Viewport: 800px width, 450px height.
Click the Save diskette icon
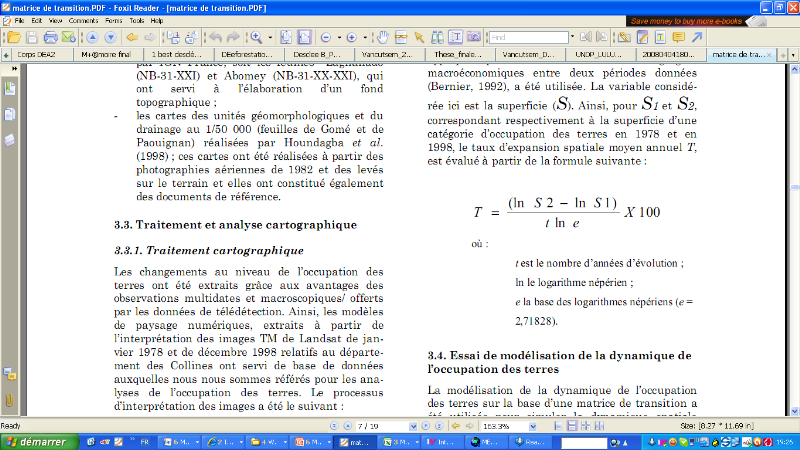click(x=32, y=37)
